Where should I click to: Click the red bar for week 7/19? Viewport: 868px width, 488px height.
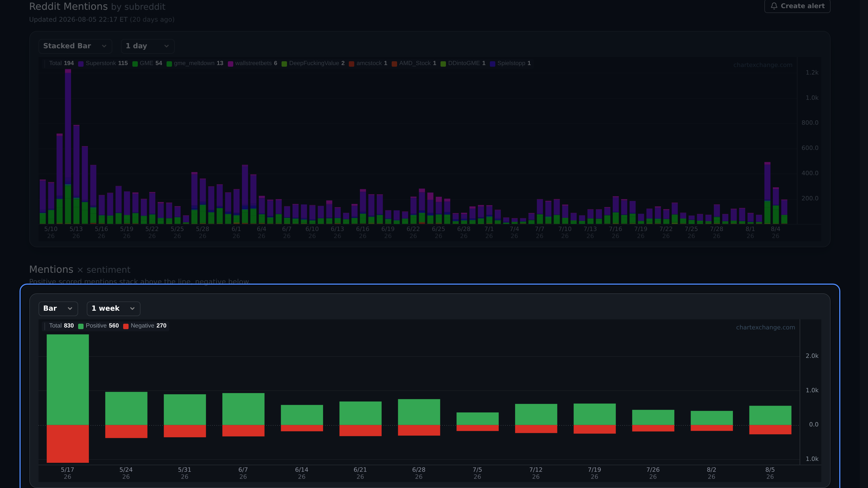[594, 429]
